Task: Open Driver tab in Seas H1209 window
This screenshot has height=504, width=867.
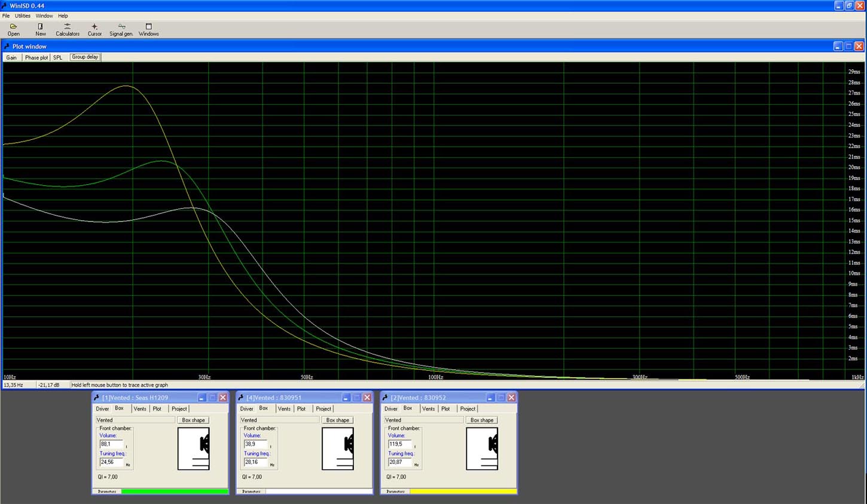Action: [102, 409]
